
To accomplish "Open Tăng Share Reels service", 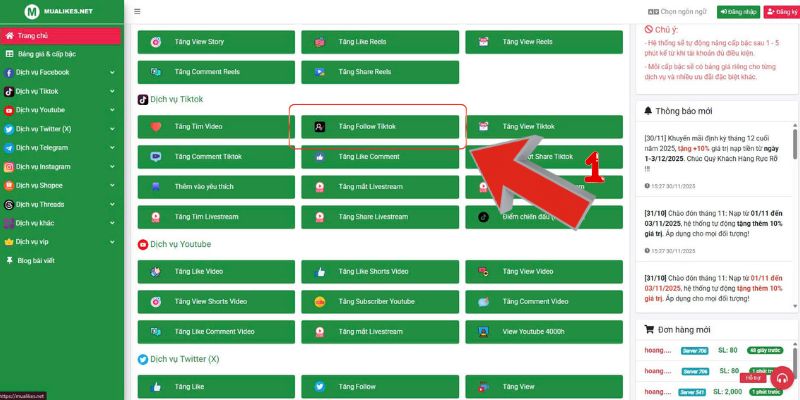I will click(x=380, y=72).
